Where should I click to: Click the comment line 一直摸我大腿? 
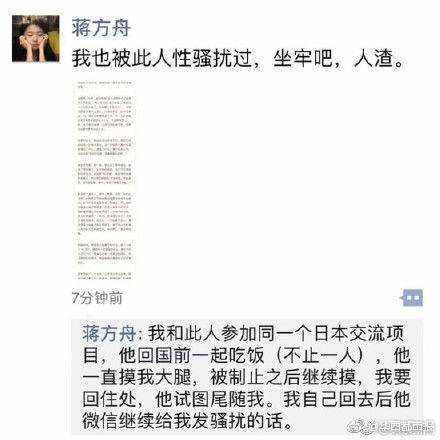pyautogui.click(x=246, y=377)
